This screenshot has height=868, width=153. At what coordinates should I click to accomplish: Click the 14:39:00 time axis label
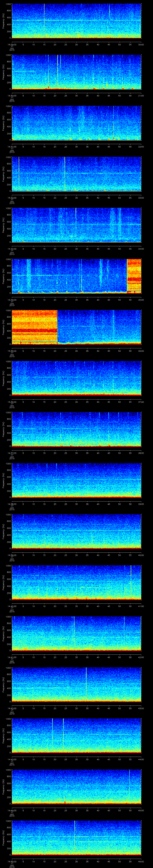[12, 555]
